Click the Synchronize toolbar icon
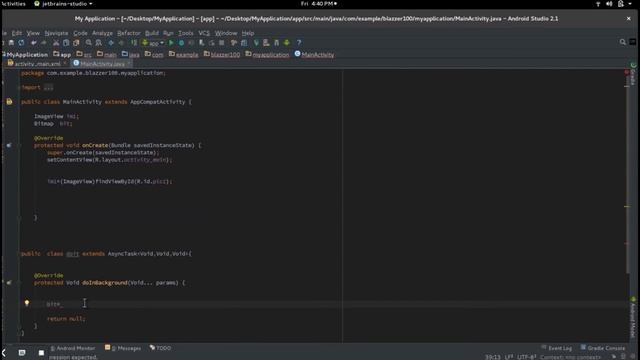The image size is (640, 360). pos(21,42)
